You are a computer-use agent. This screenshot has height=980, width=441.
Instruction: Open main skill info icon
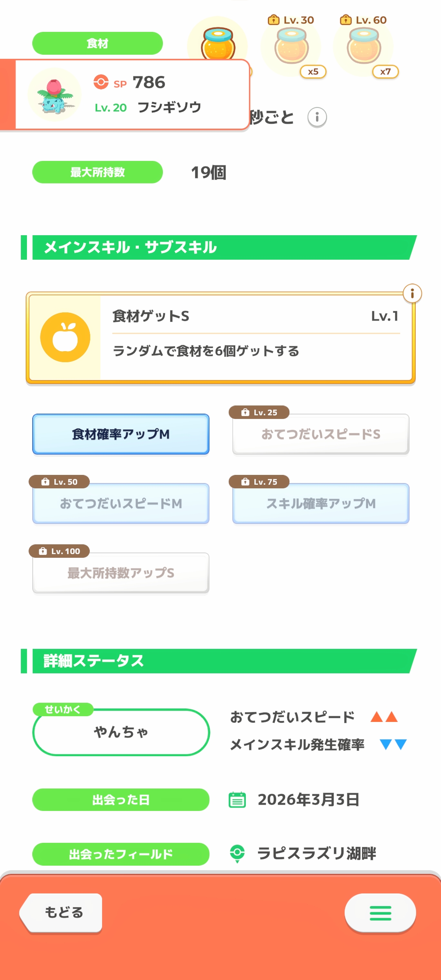point(412,294)
